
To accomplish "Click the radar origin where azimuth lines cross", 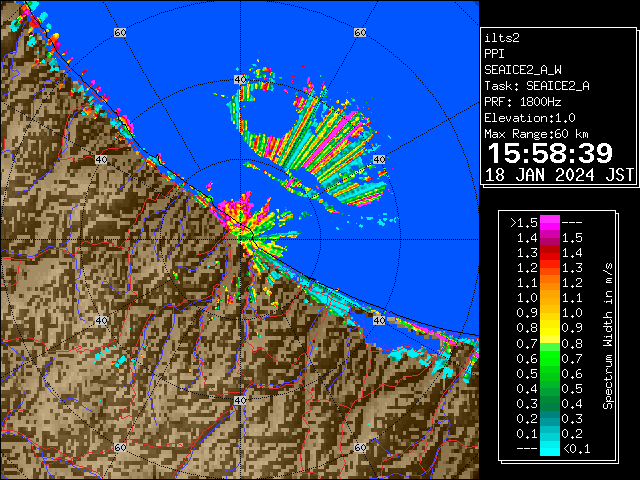I will pos(240,240).
